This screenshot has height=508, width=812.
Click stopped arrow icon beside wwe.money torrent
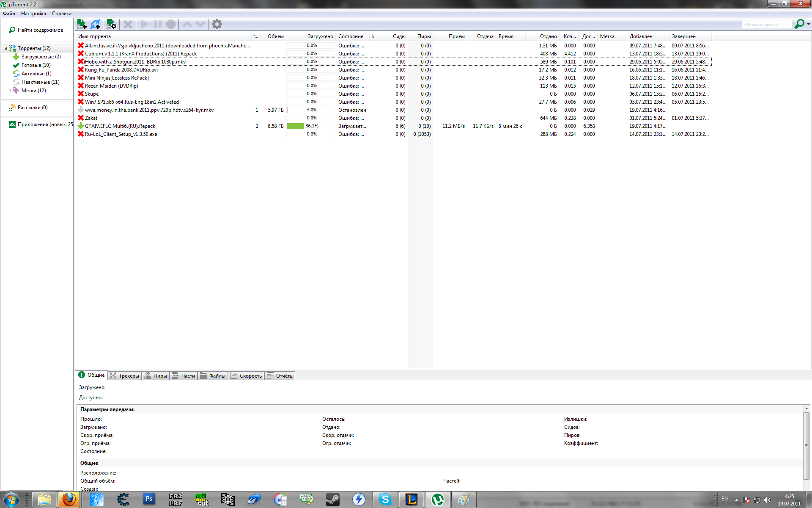[x=80, y=110]
